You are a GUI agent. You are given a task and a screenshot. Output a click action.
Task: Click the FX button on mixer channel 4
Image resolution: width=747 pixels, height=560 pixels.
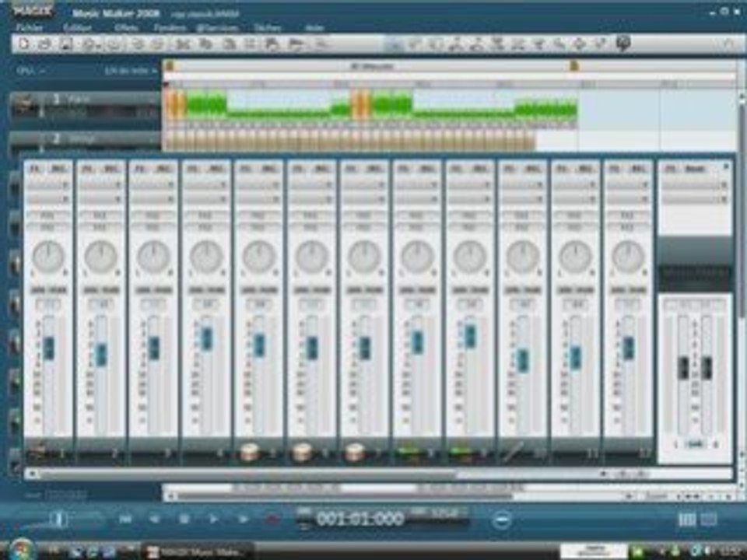(193, 169)
